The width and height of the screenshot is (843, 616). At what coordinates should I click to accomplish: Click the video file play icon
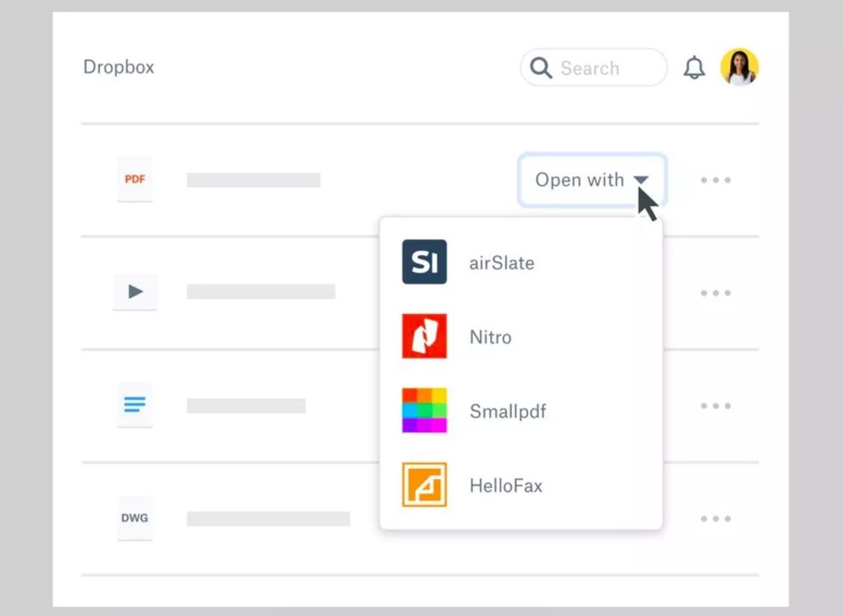[x=135, y=292]
